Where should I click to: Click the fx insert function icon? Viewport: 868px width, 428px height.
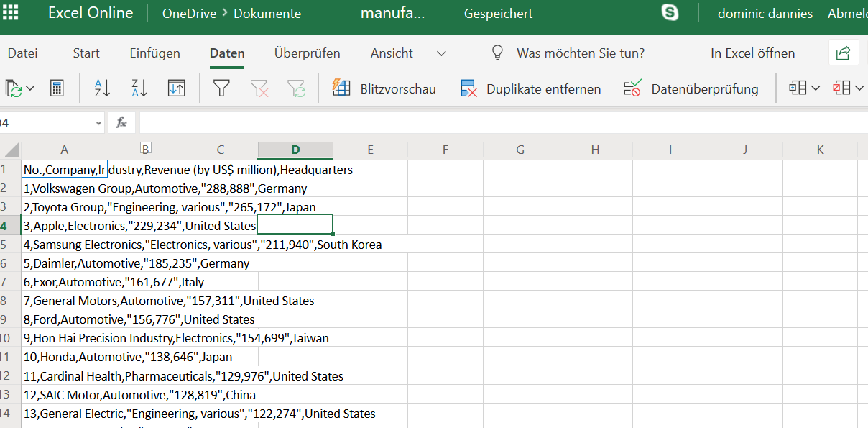[x=121, y=123]
